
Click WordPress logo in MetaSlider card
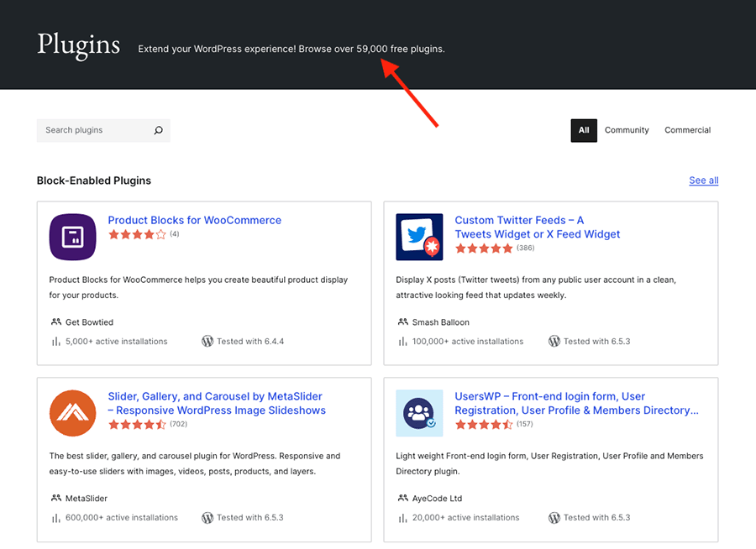(x=207, y=518)
